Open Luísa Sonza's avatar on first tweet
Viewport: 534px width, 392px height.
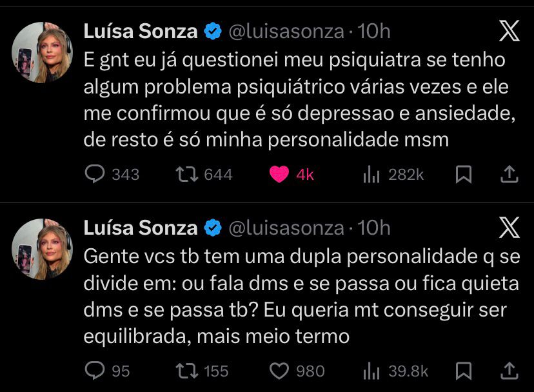(x=43, y=52)
